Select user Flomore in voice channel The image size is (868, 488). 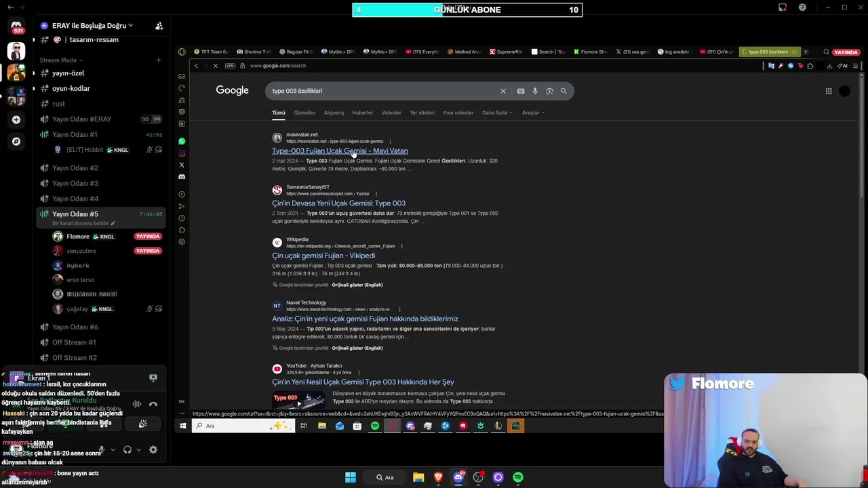click(x=78, y=237)
